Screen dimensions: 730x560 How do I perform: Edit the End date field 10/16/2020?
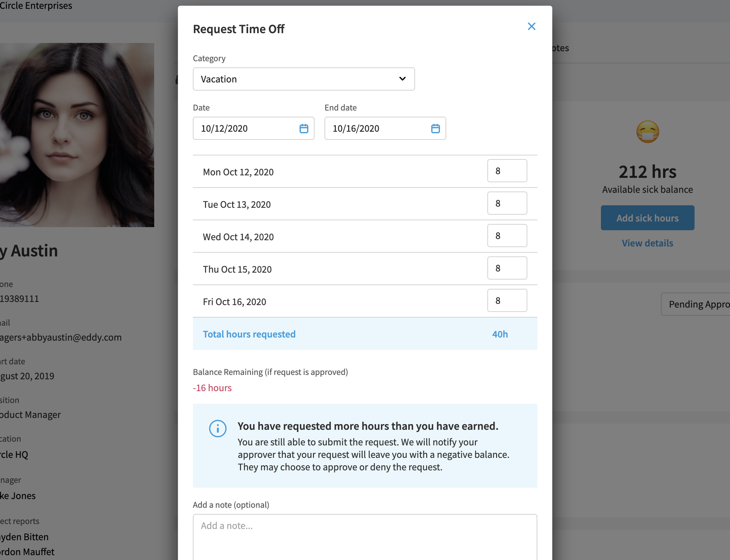coord(385,128)
